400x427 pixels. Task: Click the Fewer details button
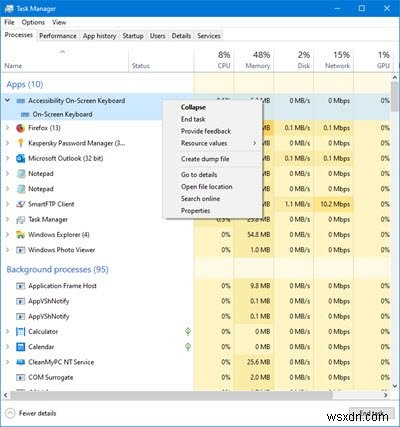(31, 413)
